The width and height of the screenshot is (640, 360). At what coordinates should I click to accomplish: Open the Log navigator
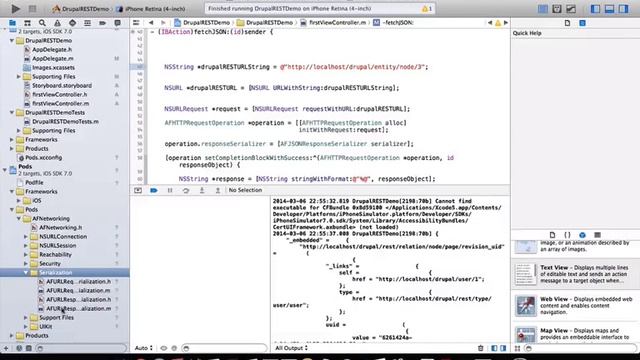point(118,23)
